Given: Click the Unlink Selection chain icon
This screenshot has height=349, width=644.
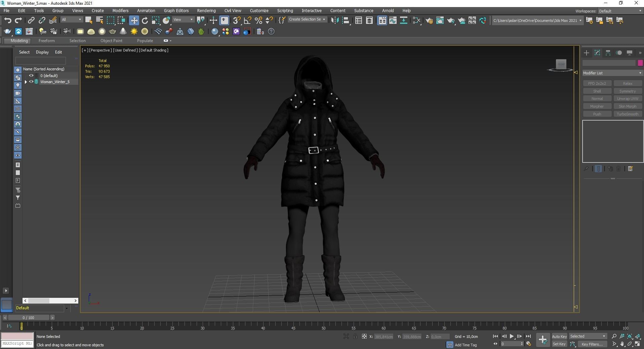Looking at the screenshot, I should (x=42, y=21).
